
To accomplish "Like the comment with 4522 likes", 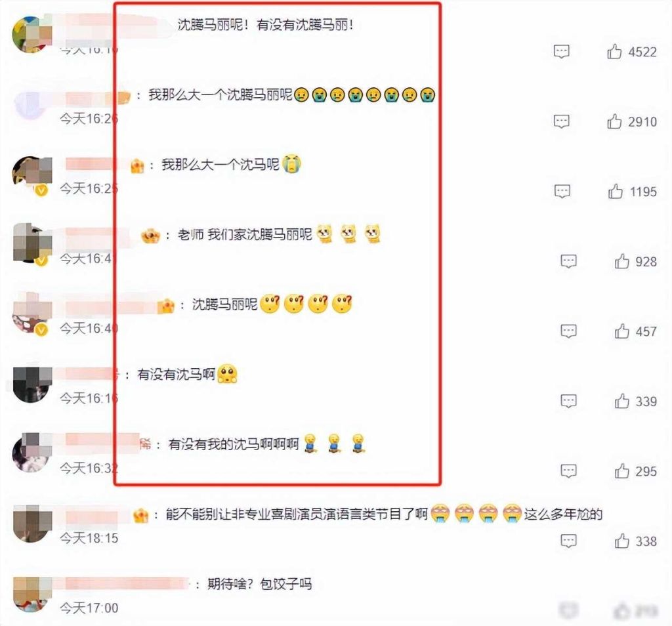I will pyautogui.click(x=614, y=51).
